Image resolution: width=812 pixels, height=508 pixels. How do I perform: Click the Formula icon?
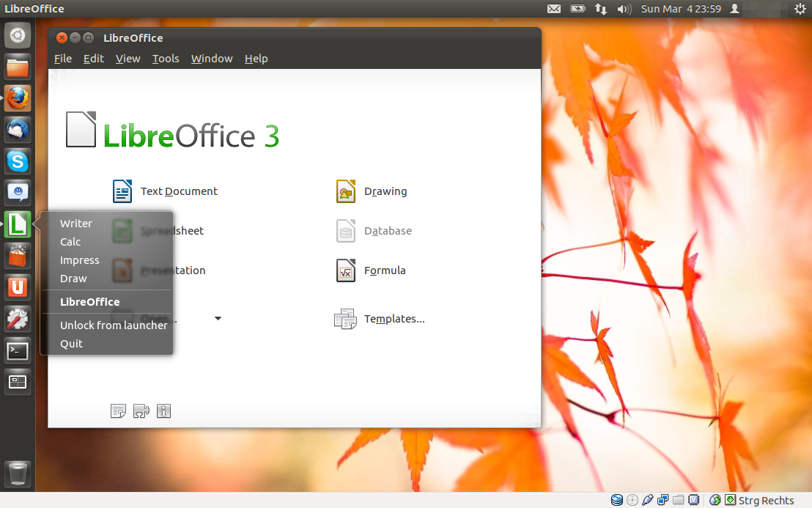(346, 270)
